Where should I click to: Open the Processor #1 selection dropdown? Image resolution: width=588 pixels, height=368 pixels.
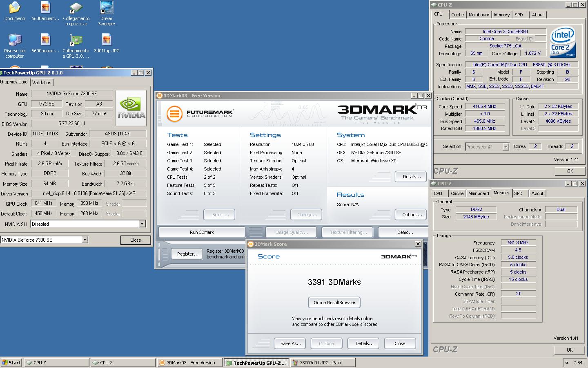tap(506, 146)
